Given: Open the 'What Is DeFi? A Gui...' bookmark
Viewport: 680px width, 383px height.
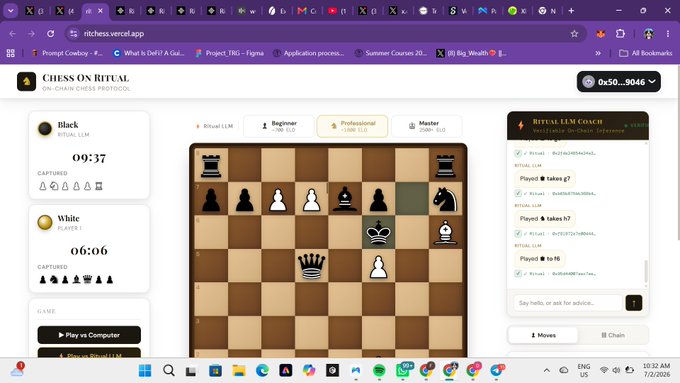Looking at the screenshot, I should point(149,53).
